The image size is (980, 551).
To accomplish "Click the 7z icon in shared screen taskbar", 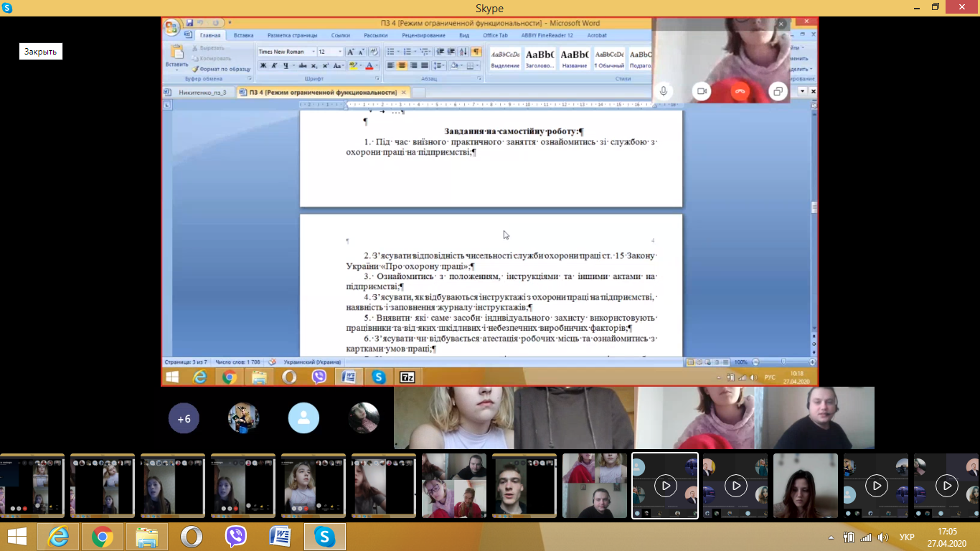I will click(407, 377).
